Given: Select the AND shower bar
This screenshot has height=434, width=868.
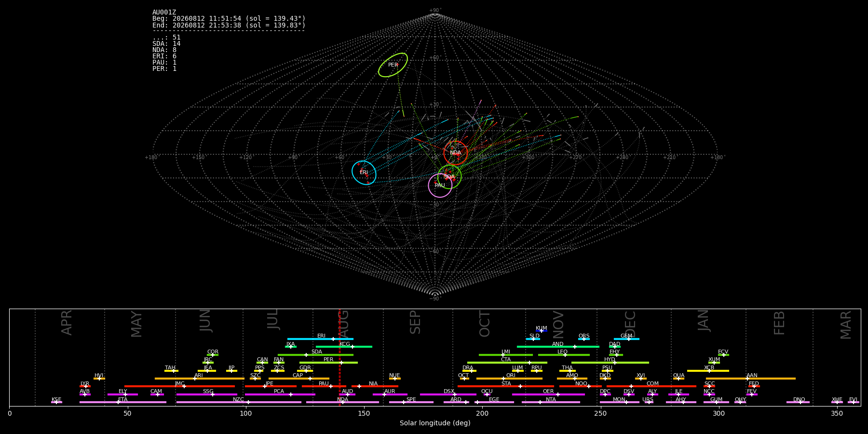Looking at the screenshot, I should pos(558,347).
